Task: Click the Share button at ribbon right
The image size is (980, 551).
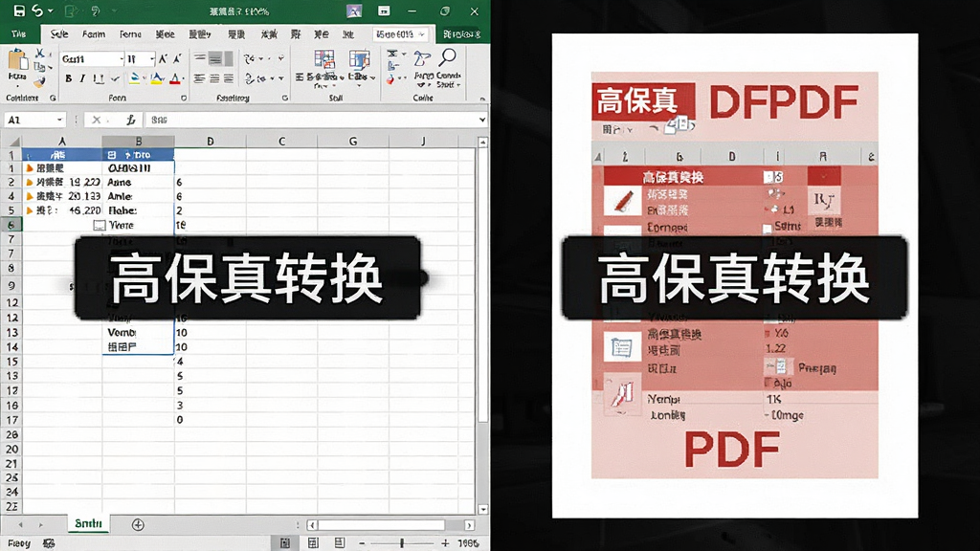Action: (462, 34)
